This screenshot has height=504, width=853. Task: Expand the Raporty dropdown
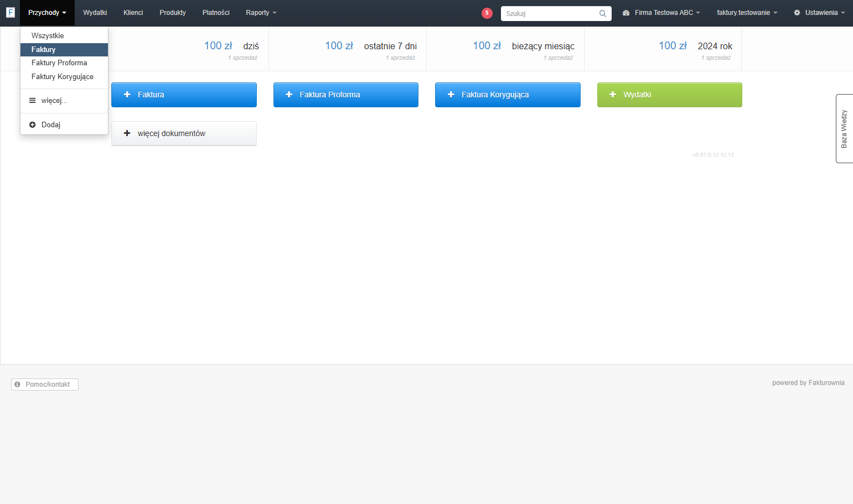[261, 13]
